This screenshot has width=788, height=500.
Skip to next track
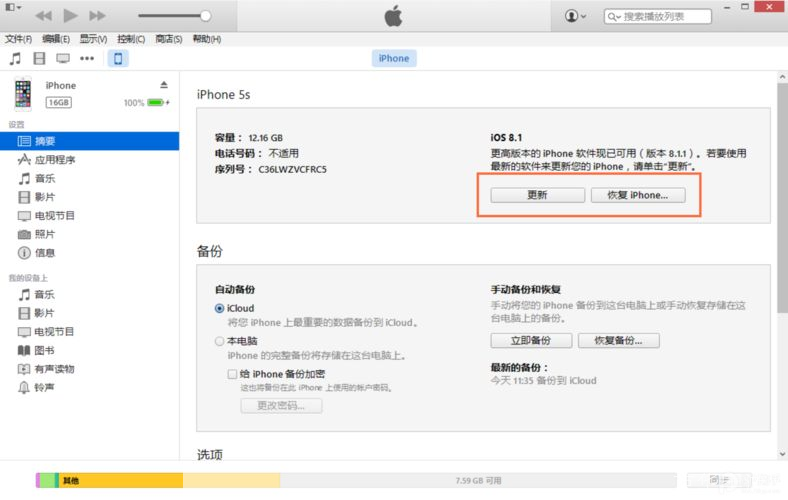(x=97, y=16)
